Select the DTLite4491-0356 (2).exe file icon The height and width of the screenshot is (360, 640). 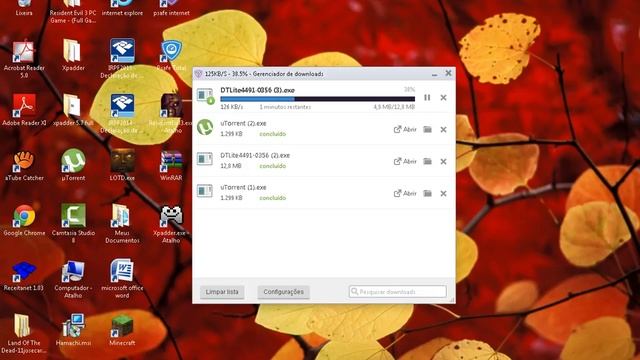point(205,159)
